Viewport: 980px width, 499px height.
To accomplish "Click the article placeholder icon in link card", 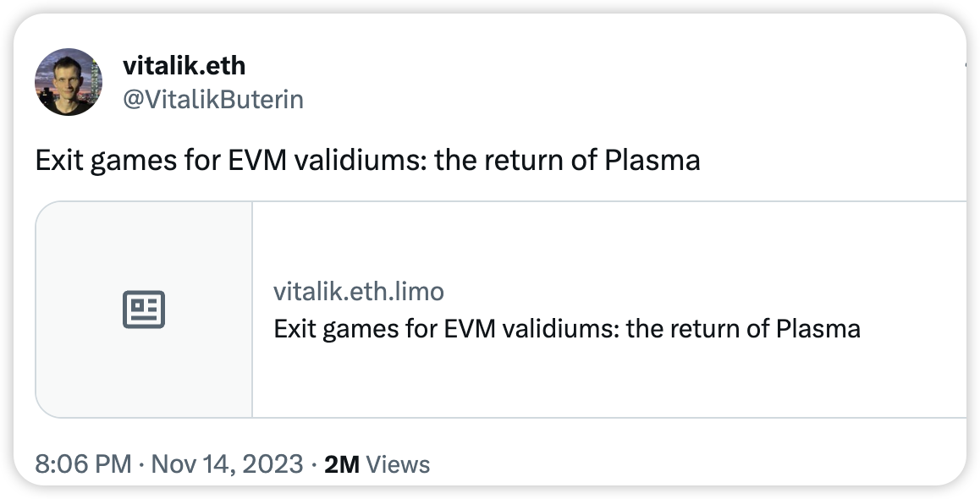I will [144, 310].
